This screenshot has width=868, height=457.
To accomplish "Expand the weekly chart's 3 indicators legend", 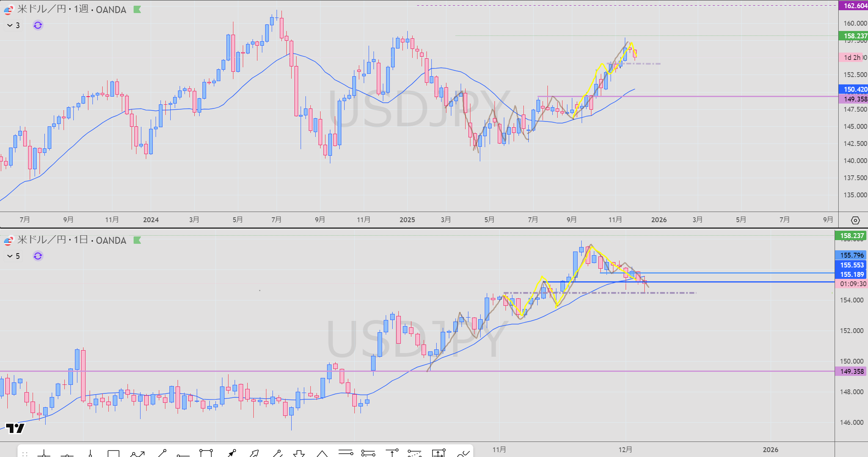I will pos(13,25).
